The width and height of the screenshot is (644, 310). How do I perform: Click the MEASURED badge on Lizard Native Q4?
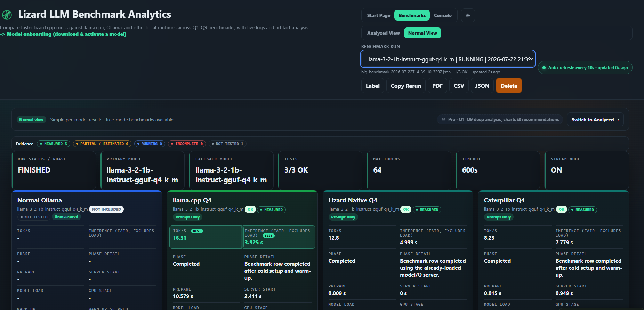point(427,210)
